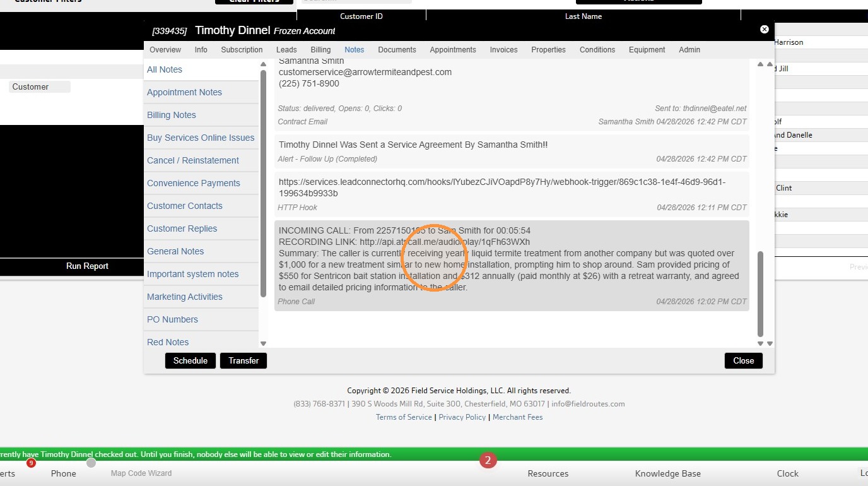868x486 pixels.
Task: Select General Notes category
Action: pos(175,251)
